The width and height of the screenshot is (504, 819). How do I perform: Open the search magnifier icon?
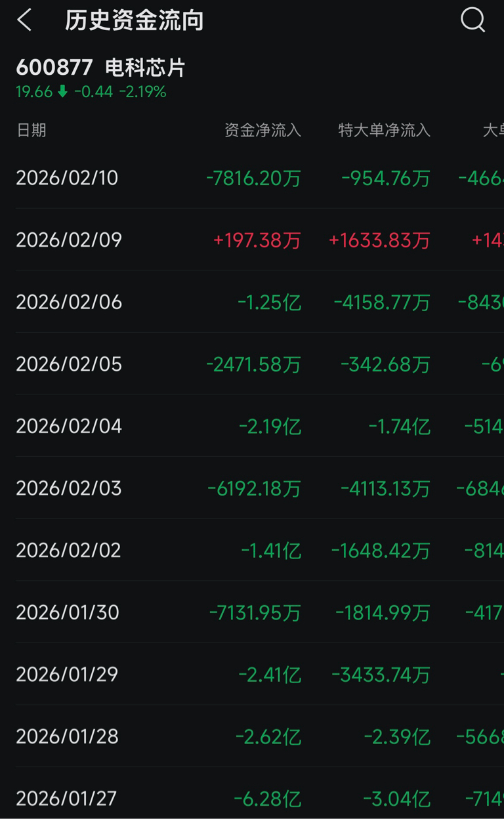click(x=472, y=20)
